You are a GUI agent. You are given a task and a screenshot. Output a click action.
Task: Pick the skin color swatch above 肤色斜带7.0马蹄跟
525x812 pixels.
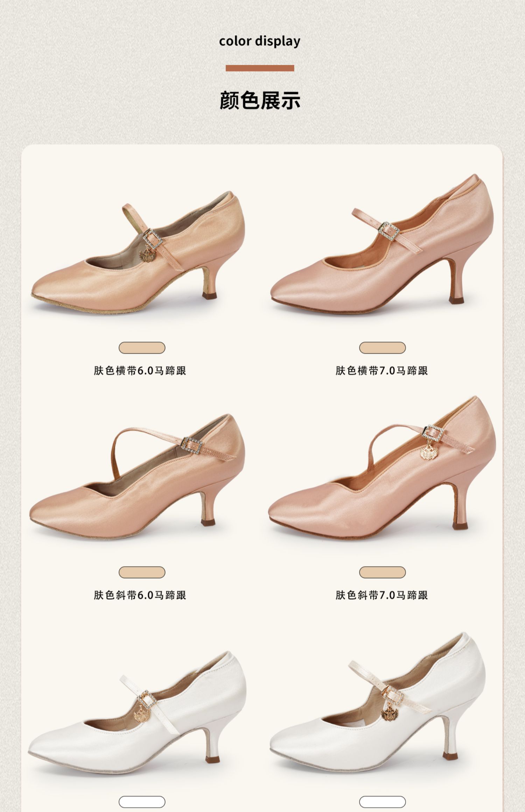point(382,572)
